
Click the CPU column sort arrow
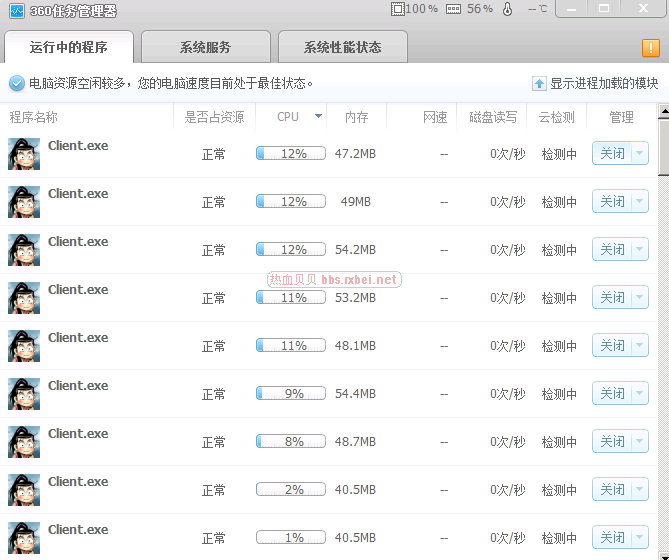318,117
